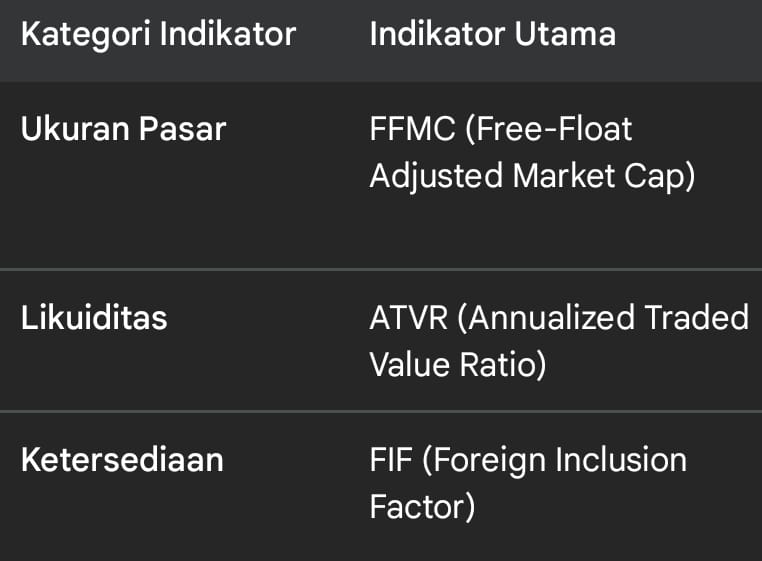This screenshot has height=561, width=762.
Task: Click the words Foreign Inclusion
Action: (x=558, y=460)
